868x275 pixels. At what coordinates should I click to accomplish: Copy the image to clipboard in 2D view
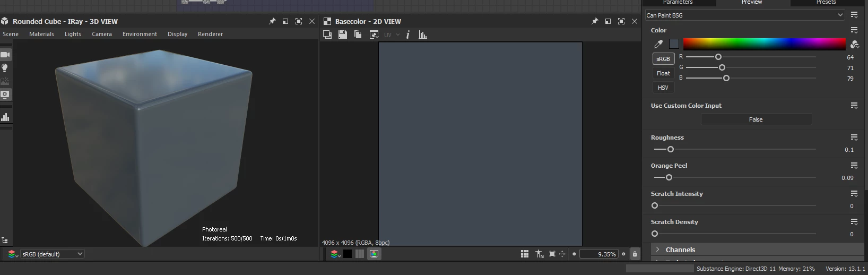coord(358,35)
